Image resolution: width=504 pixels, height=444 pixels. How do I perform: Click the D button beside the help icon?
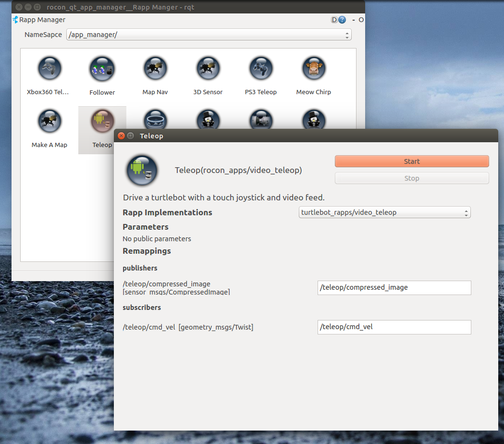click(x=334, y=20)
